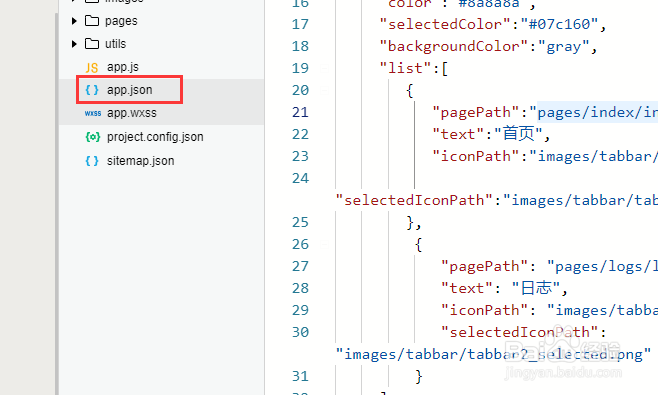This screenshot has height=395, width=658.
Task: Click the "gray" value on line 18
Action: [x=564, y=46]
